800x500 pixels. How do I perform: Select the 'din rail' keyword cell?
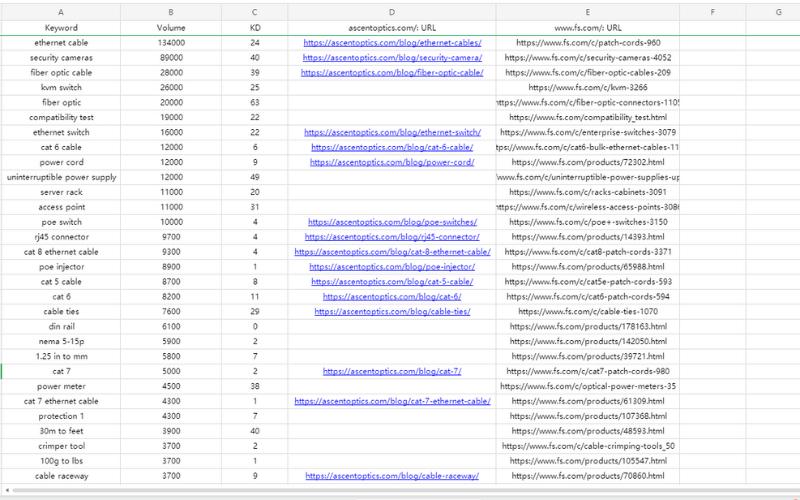click(61, 326)
